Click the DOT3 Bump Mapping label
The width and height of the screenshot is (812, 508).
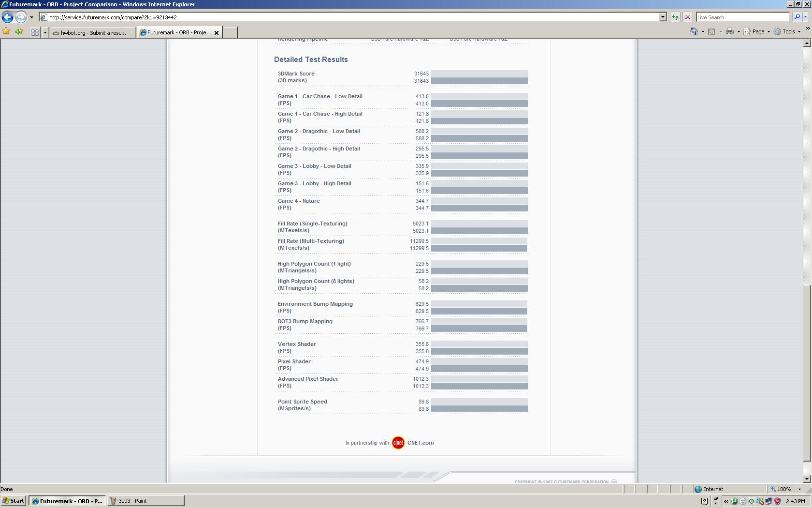[x=305, y=321]
